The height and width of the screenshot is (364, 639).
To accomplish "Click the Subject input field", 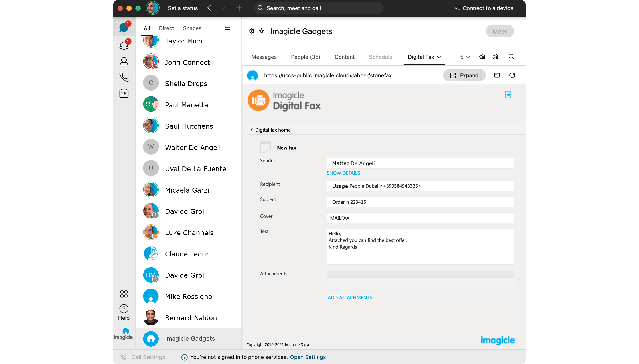I will [x=420, y=202].
